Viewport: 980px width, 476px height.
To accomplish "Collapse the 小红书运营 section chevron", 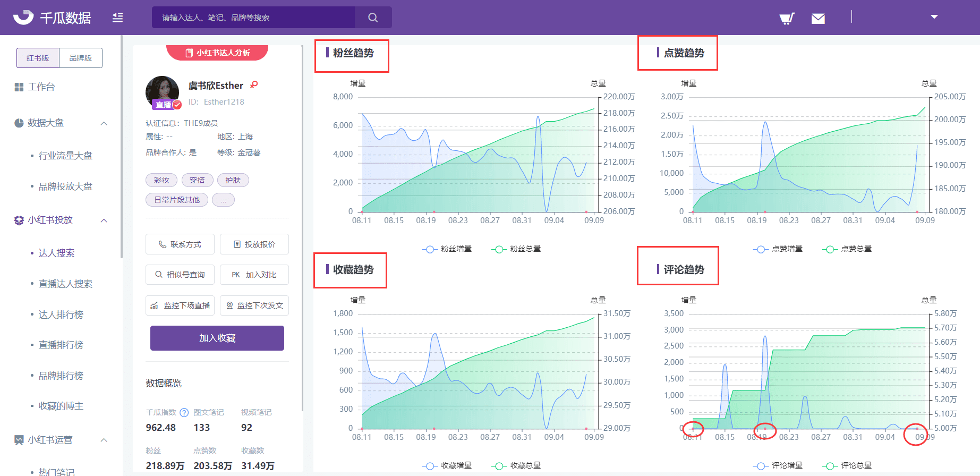I will 104,440.
